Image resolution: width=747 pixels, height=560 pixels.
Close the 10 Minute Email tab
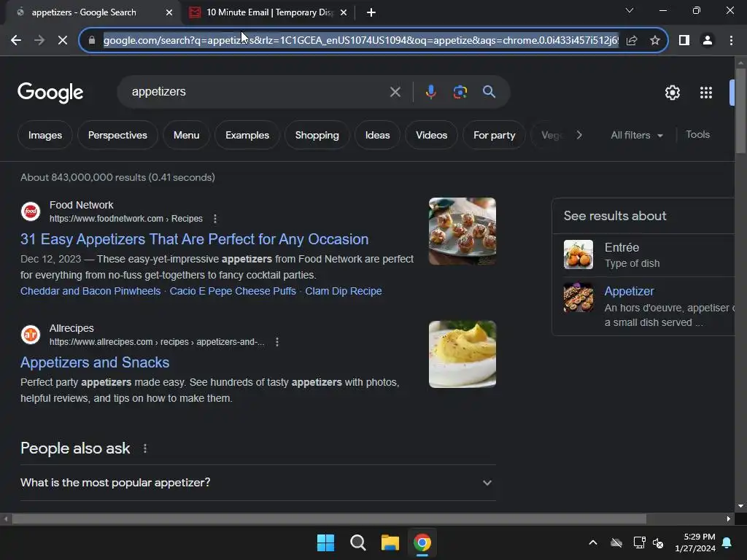point(344,12)
